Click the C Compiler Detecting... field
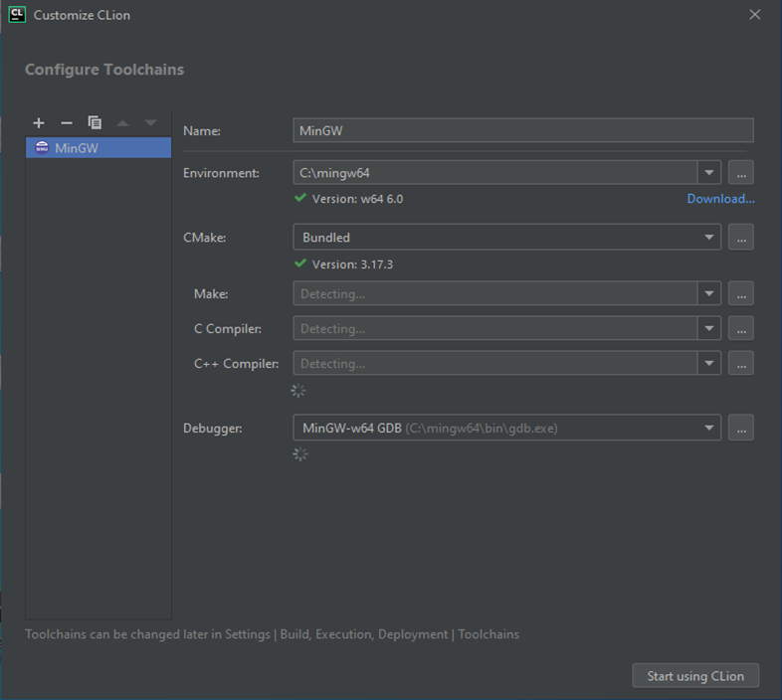The image size is (782, 700). click(x=494, y=328)
